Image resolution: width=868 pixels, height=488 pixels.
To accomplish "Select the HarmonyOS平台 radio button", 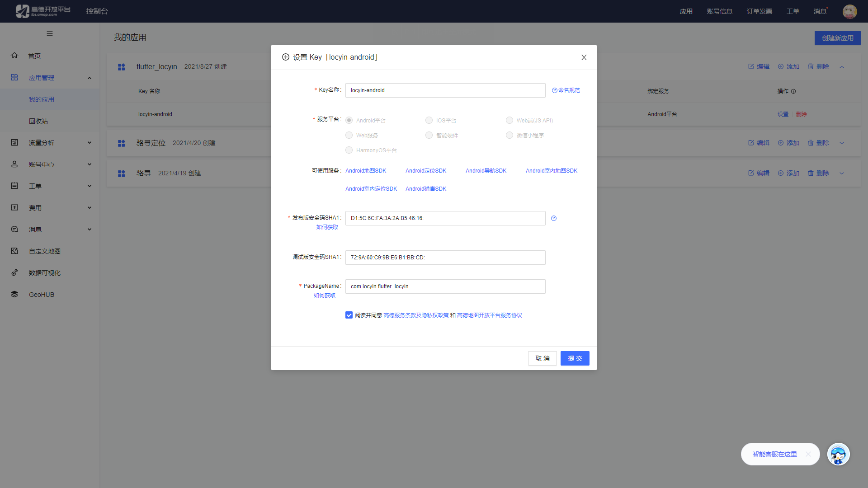I will click(349, 150).
